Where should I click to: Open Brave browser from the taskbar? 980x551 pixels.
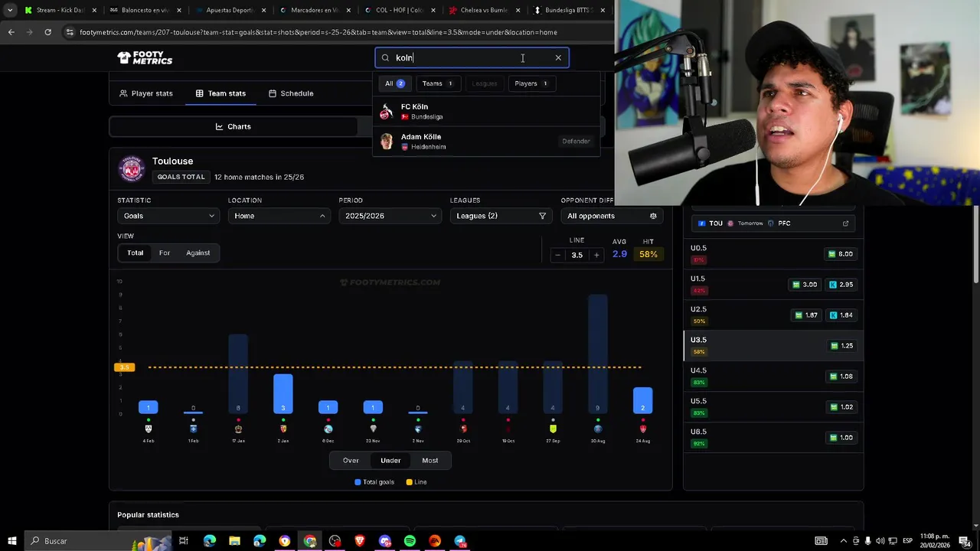[360, 541]
